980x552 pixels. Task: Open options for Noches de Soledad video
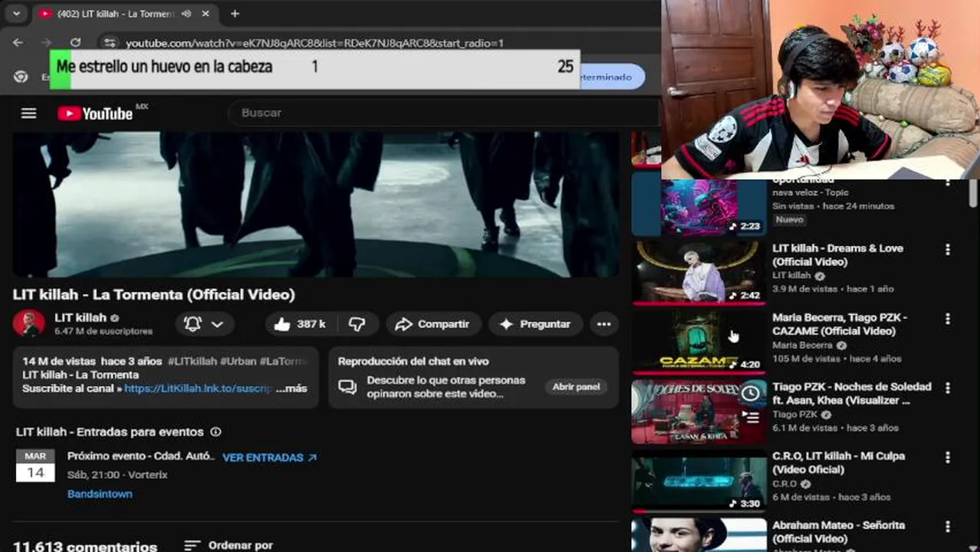pyautogui.click(x=948, y=388)
